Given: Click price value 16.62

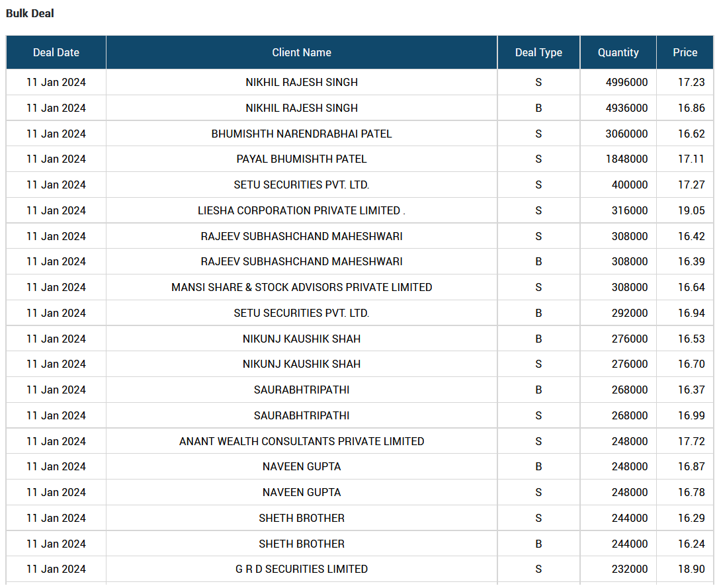Looking at the screenshot, I should pos(691,134).
